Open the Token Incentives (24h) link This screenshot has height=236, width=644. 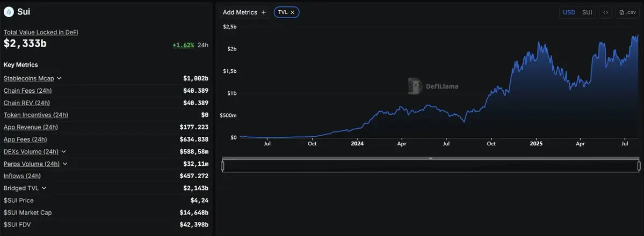click(36, 115)
